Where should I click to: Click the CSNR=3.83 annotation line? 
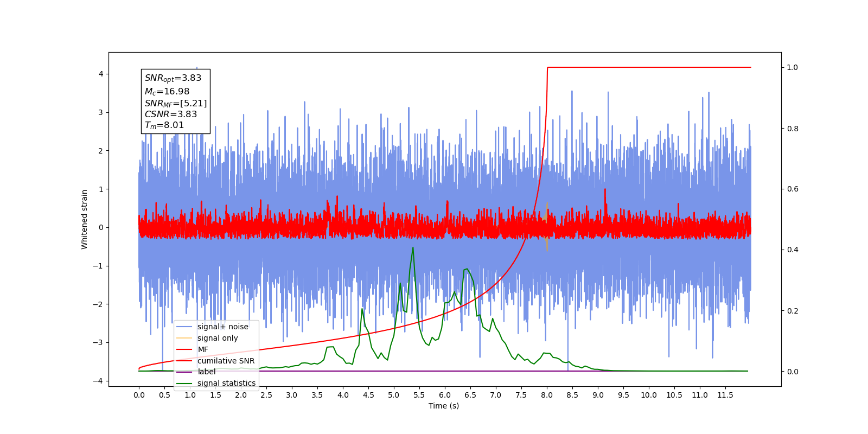click(x=171, y=114)
